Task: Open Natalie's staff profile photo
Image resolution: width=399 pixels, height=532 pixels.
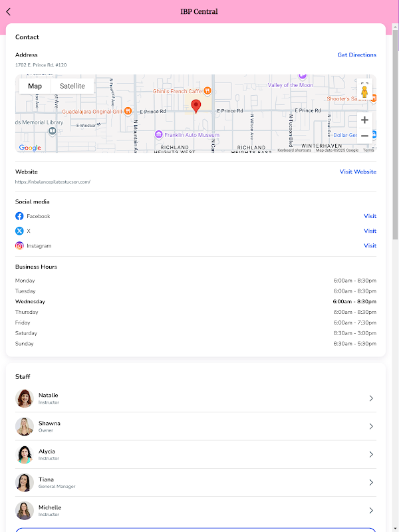Action: click(x=25, y=398)
